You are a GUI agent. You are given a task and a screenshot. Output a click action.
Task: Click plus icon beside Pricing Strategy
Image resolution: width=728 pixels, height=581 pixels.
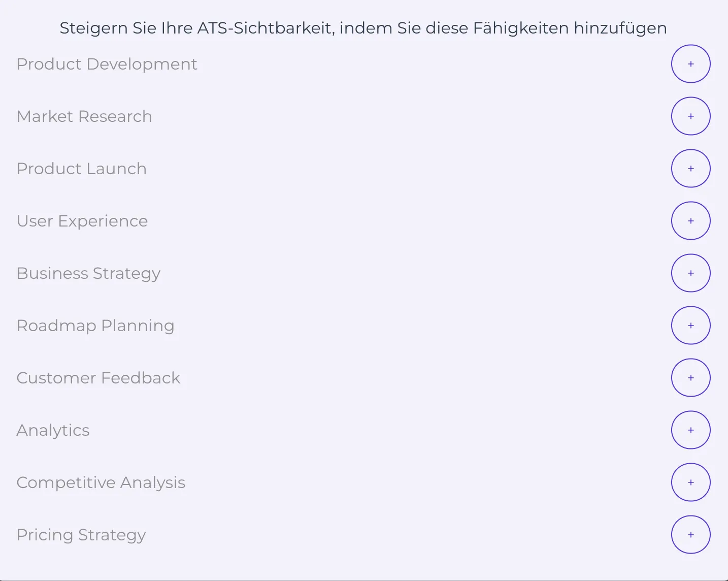690,535
